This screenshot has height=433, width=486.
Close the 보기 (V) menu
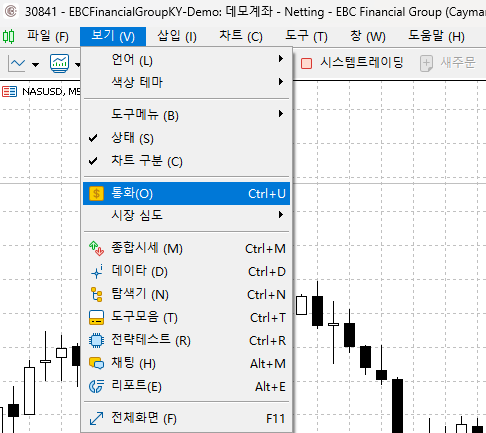point(113,36)
